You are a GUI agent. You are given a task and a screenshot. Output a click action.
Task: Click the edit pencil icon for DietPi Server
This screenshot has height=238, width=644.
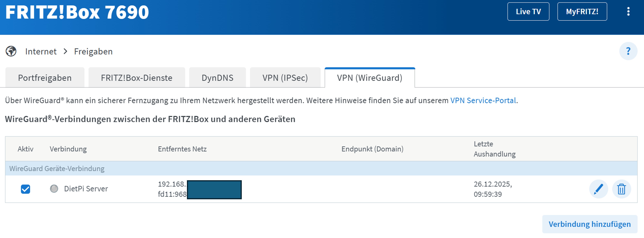pos(599,189)
